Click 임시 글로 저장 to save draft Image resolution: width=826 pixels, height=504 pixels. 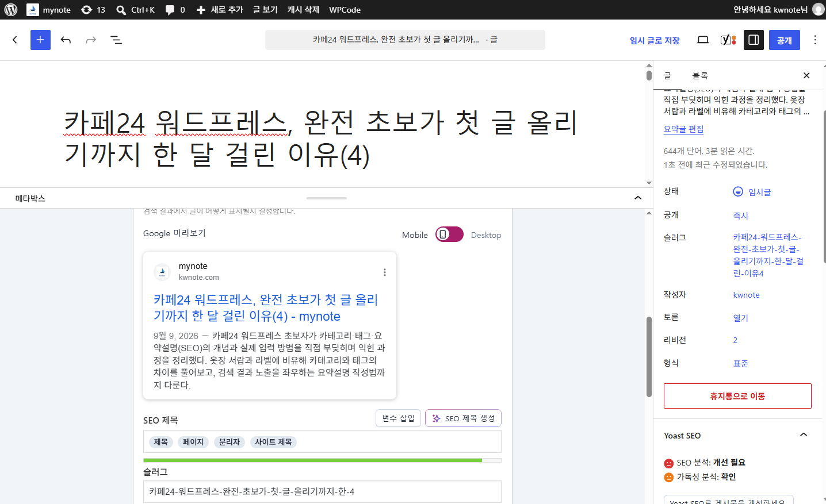(655, 40)
